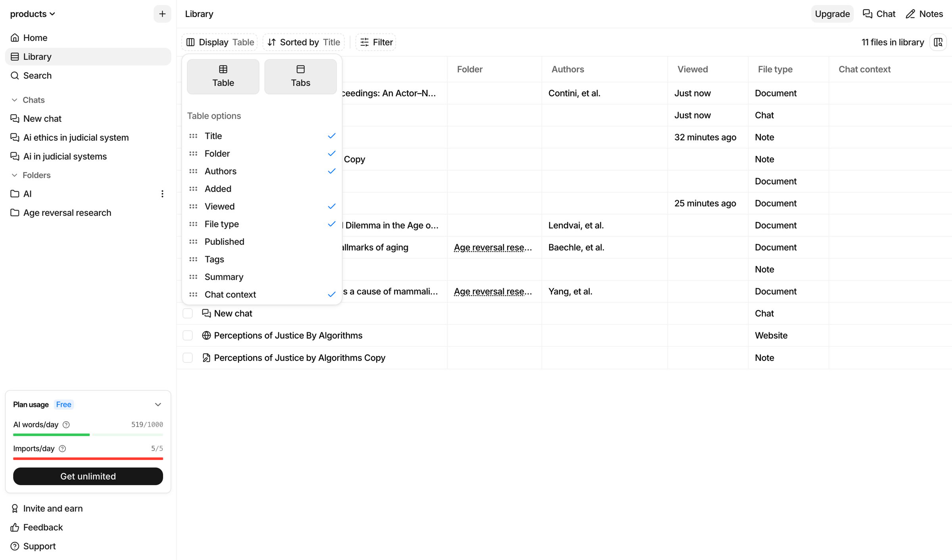Click the note icon of Algorithms Copy row
Screen dimensions: 952x560
tap(206, 358)
